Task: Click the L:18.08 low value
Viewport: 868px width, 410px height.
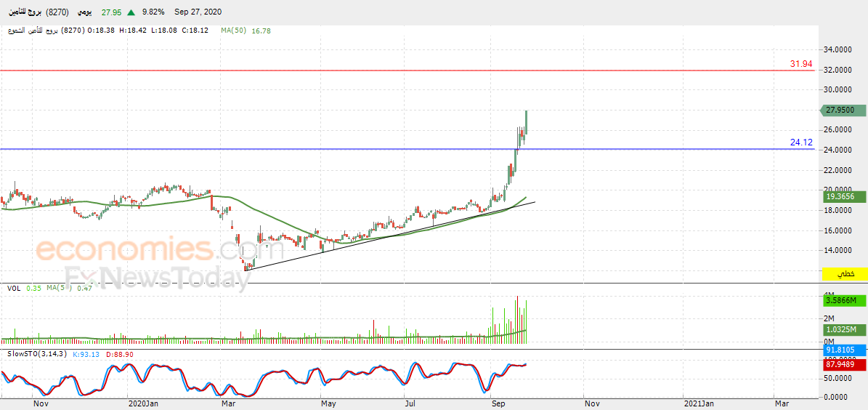Action: coord(164,31)
